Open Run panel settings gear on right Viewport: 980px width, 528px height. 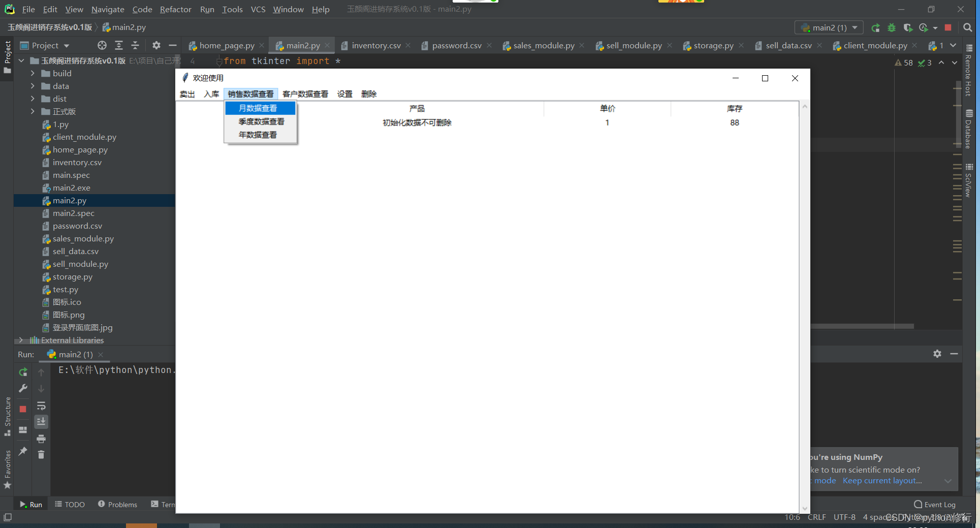[x=937, y=354]
